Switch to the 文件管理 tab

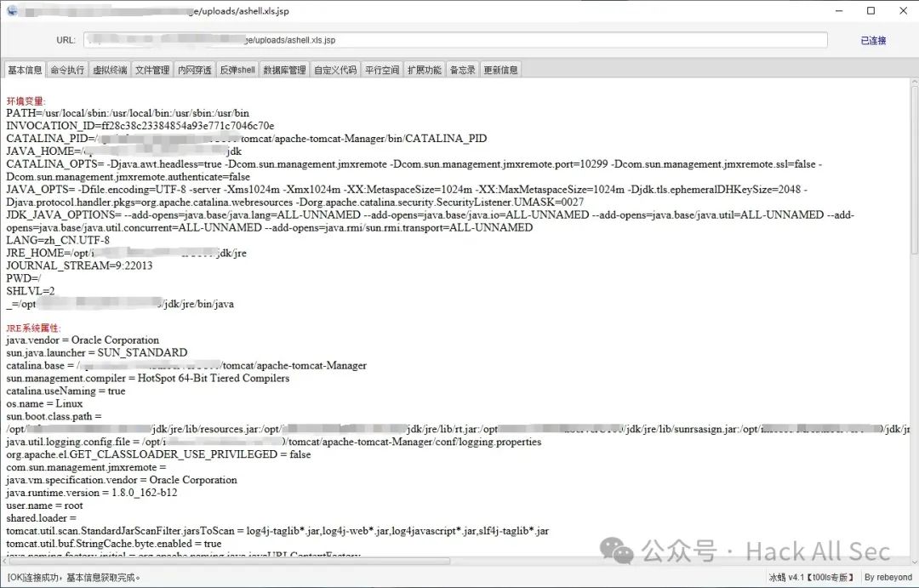152,70
